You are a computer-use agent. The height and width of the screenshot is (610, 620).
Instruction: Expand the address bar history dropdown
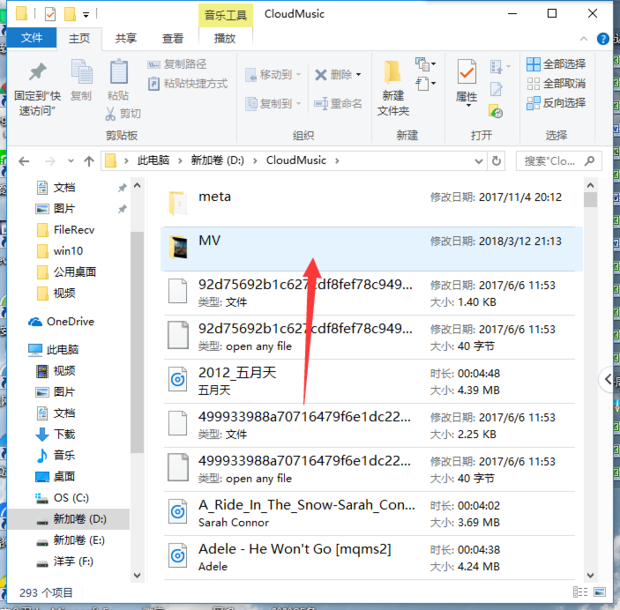coord(478,161)
